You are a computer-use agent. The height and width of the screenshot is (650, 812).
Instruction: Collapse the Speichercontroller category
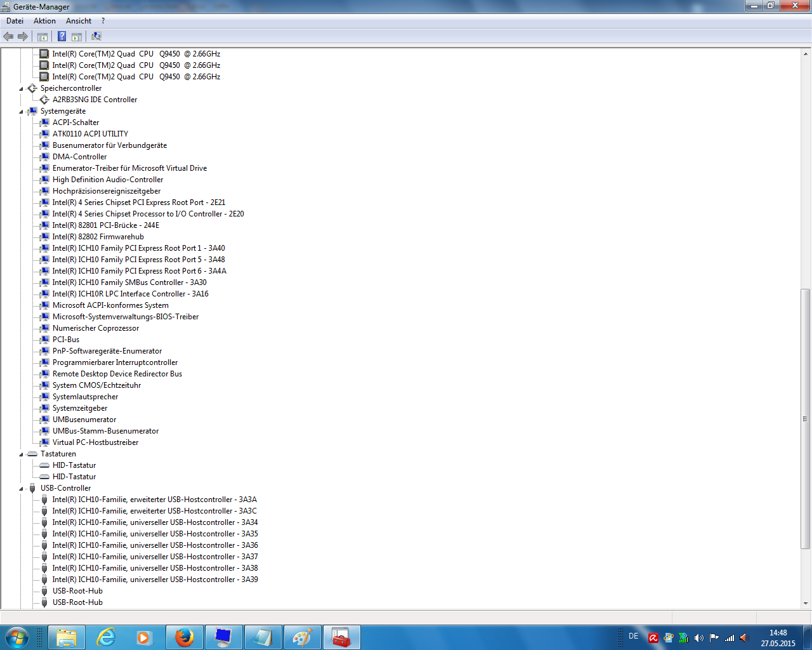(x=21, y=89)
